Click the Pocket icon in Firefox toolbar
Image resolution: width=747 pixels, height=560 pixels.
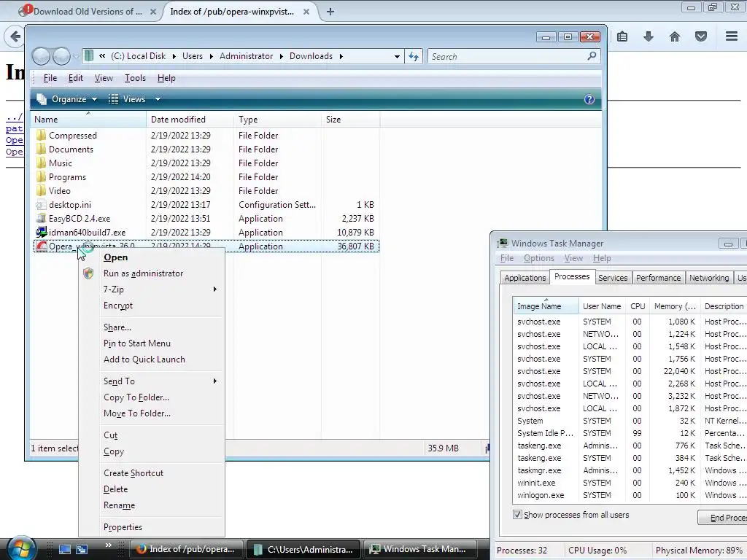[701, 36]
